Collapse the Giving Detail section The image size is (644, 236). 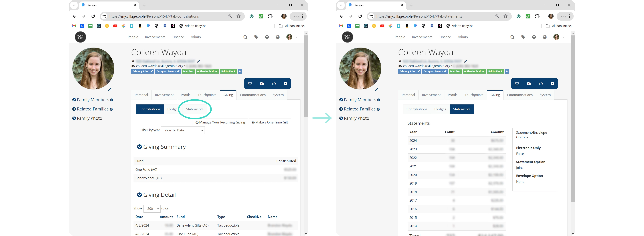pos(139,195)
